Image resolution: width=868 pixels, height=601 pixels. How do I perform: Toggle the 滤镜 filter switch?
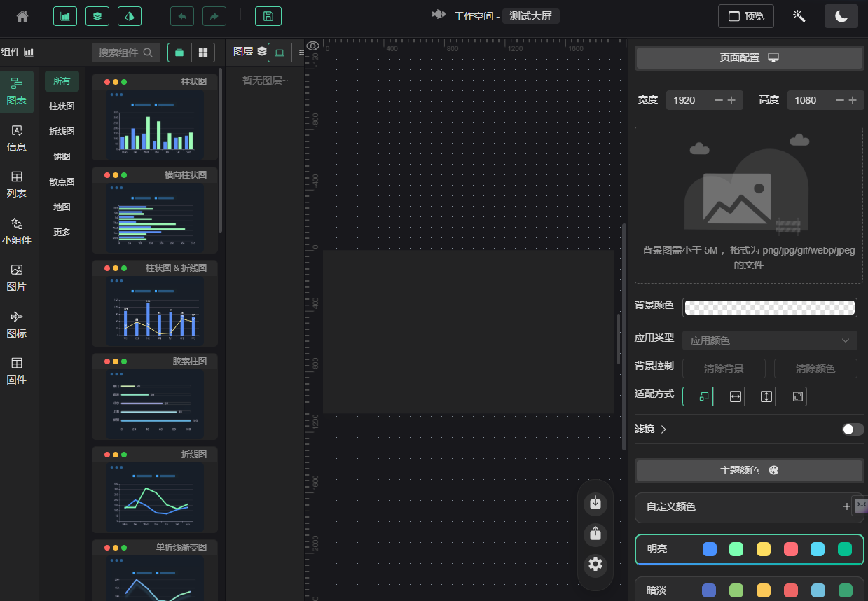(853, 429)
